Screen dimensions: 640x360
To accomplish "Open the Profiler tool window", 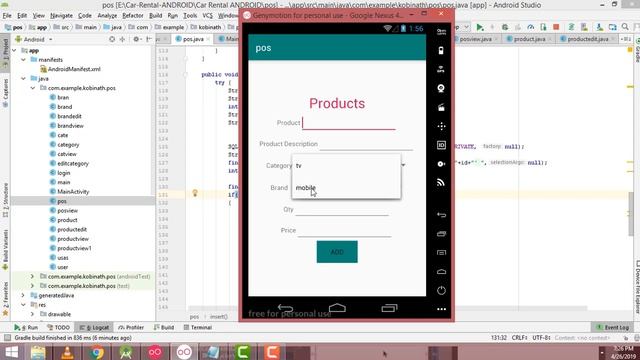I will click(x=131, y=327).
